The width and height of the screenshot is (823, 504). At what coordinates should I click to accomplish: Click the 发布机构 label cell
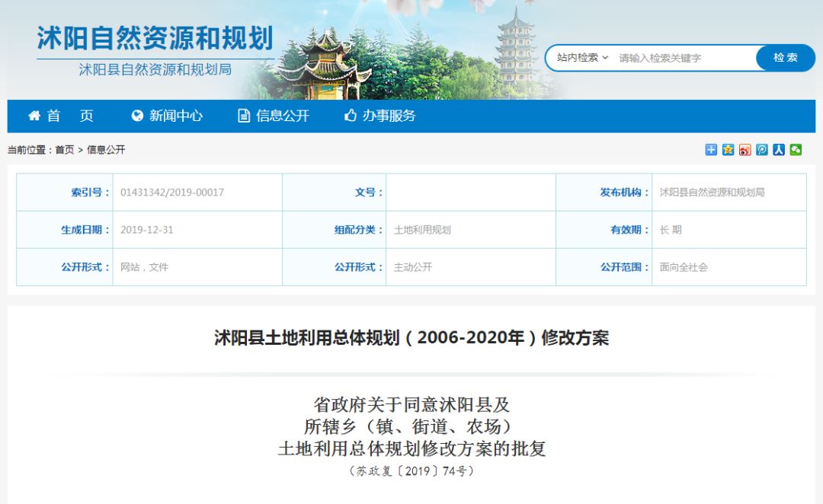tap(604, 193)
